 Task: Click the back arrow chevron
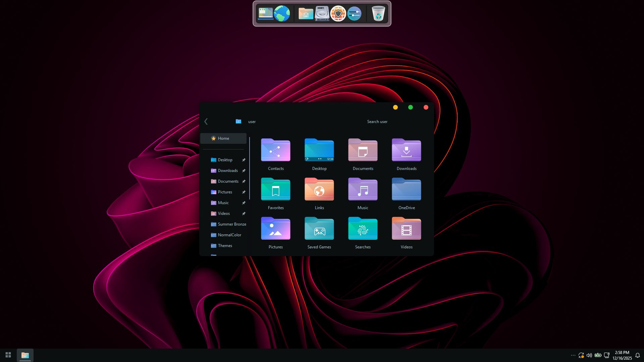point(206,122)
